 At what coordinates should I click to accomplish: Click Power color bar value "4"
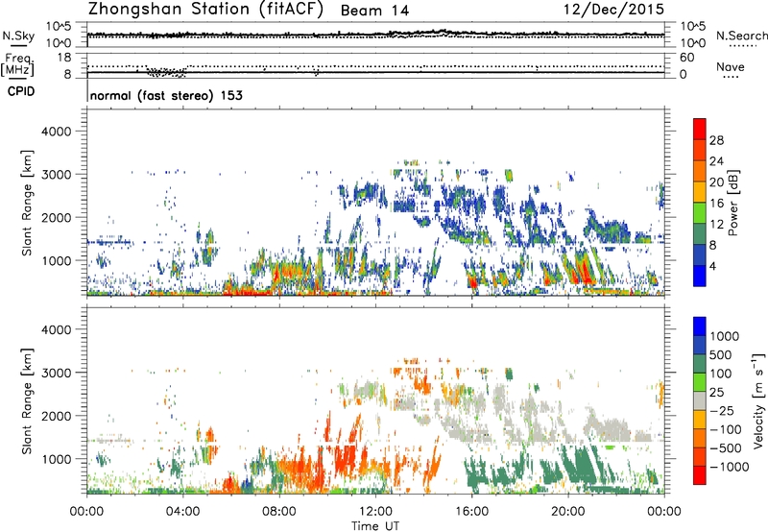pyautogui.click(x=712, y=266)
